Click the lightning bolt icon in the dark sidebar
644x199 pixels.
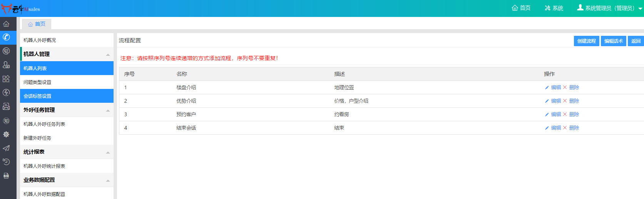coord(6,92)
